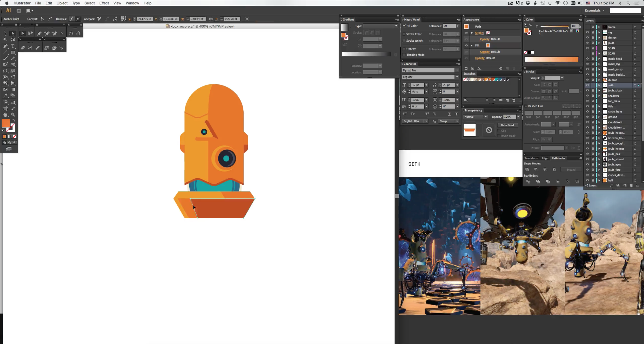Open the Object menu
The width and height of the screenshot is (644, 344).
coord(62,3)
